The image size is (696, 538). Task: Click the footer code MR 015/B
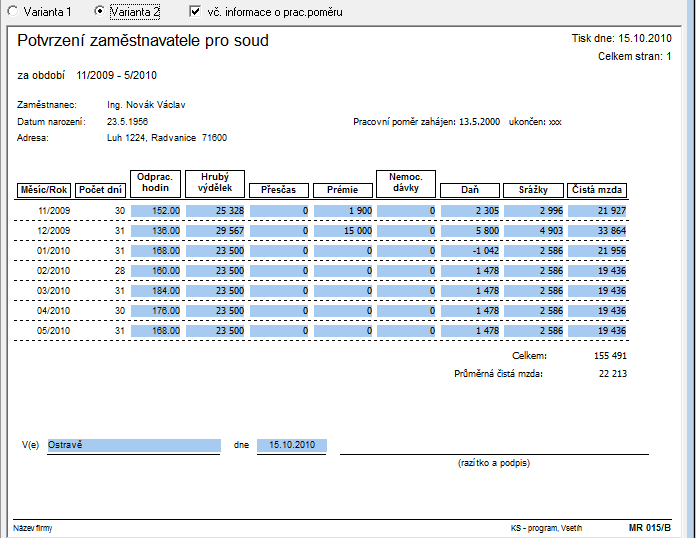650,528
